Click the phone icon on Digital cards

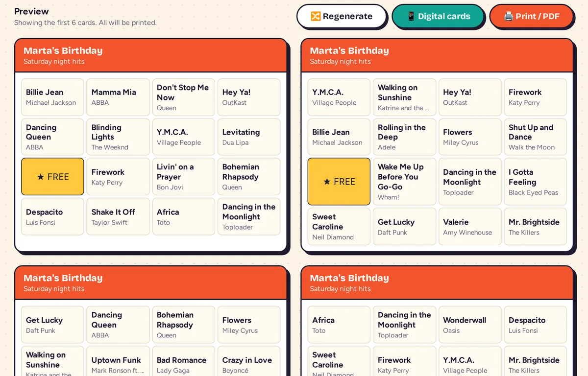(411, 16)
